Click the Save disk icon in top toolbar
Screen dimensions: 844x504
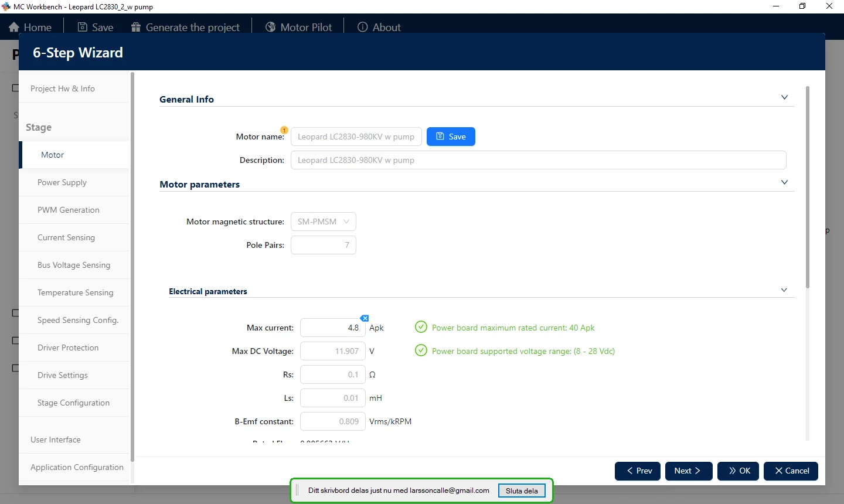point(83,28)
